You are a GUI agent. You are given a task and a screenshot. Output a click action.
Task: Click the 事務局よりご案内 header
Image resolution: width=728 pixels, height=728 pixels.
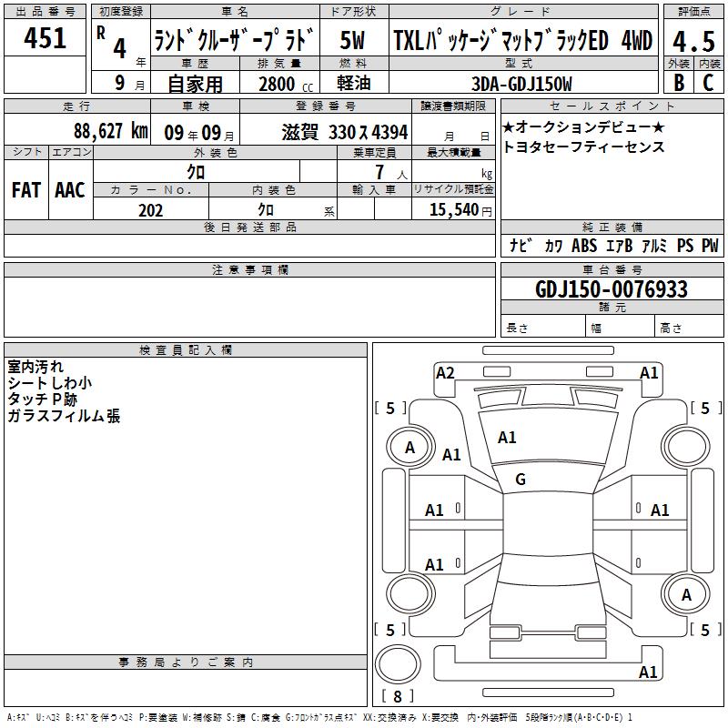pyautogui.click(x=186, y=662)
